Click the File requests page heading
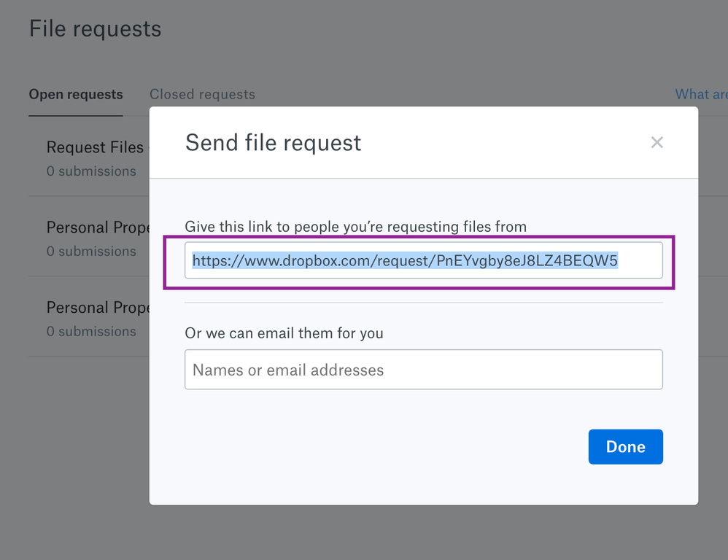 pyautogui.click(x=95, y=29)
